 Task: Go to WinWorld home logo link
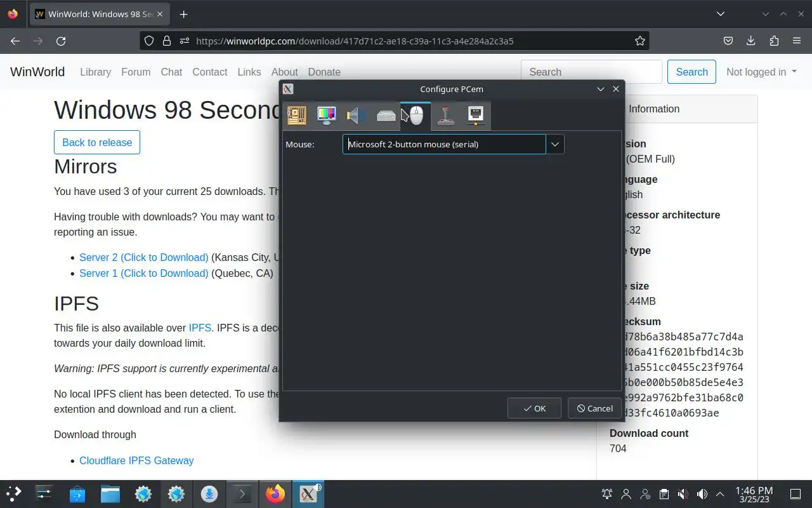[37, 72]
